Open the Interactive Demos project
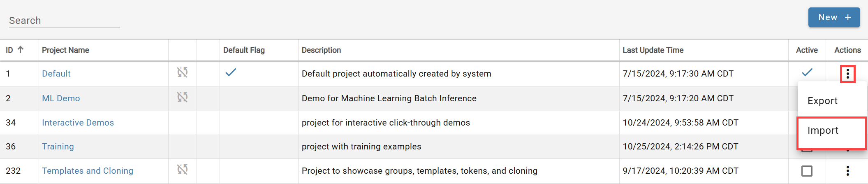The image size is (868, 184). (x=78, y=123)
